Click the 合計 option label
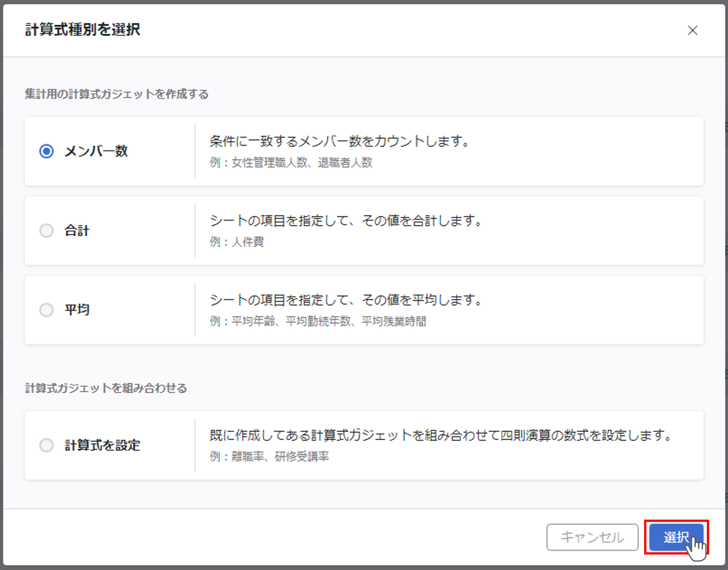Image resolution: width=728 pixels, height=570 pixels. click(77, 231)
